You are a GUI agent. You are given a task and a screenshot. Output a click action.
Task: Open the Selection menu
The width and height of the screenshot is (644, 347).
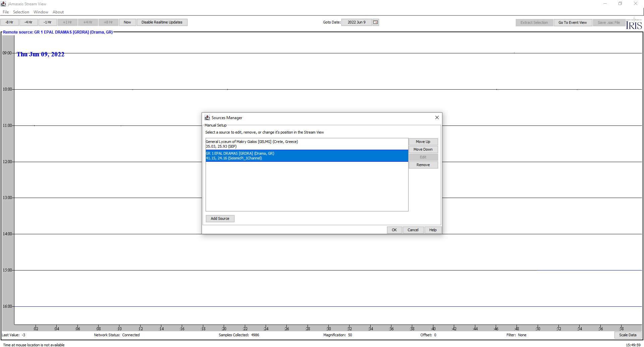tap(21, 12)
